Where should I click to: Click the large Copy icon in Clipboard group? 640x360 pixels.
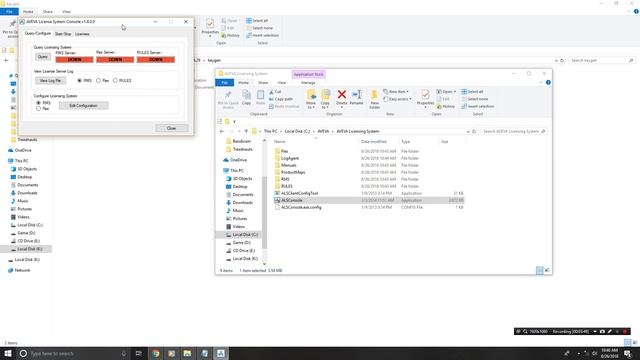247,95
